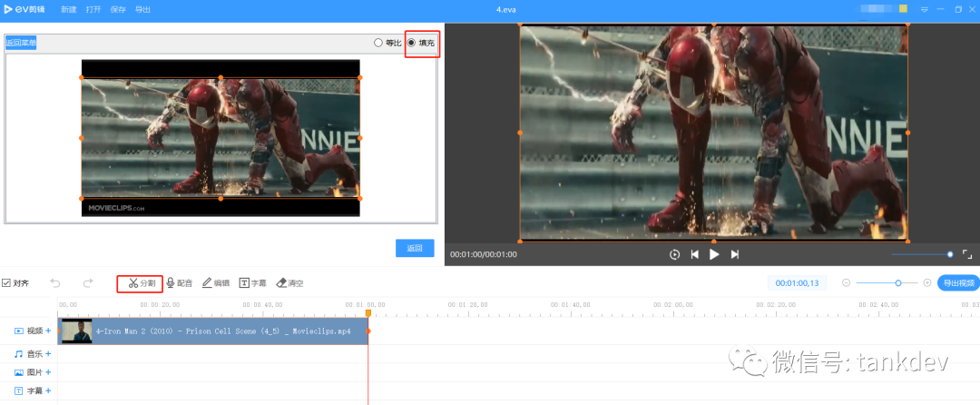Image resolution: width=980 pixels, height=405 pixels.
Task: Click the 视频 track icon
Action: [x=19, y=331]
